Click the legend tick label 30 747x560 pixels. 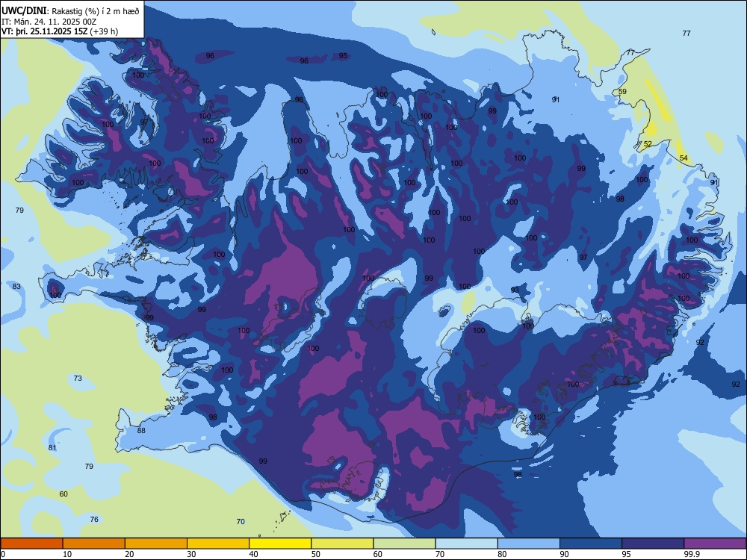coord(191,554)
